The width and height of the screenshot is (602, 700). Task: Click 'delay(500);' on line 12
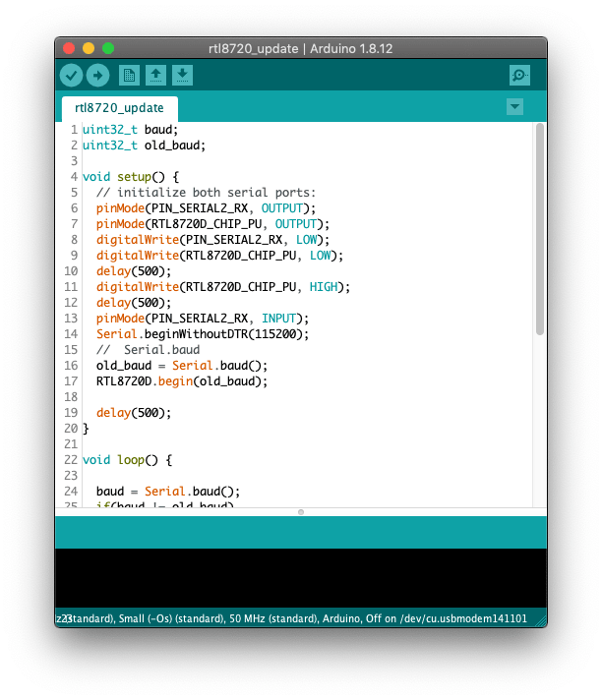coord(134,303)
